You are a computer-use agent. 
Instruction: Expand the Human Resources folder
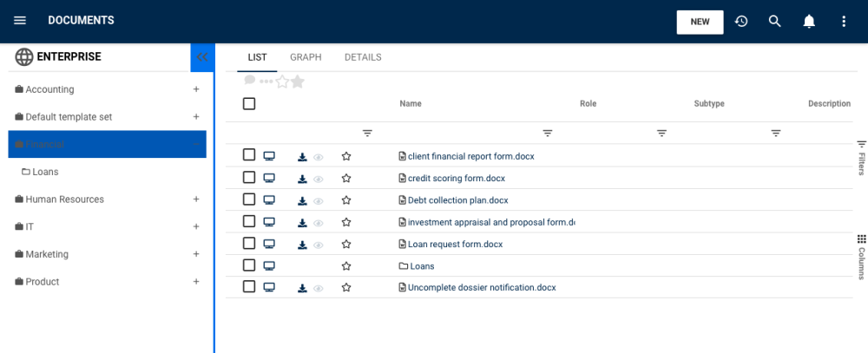196,199
